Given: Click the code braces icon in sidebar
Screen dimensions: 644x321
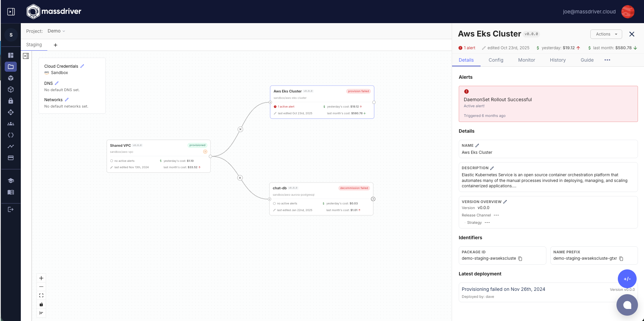Looking at the screenshot, I should tap(11, 135).
